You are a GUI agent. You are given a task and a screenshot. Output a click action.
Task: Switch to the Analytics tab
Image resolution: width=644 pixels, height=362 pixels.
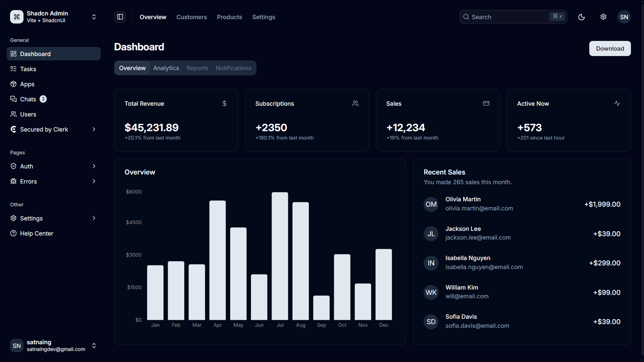(x=166, y=68)
